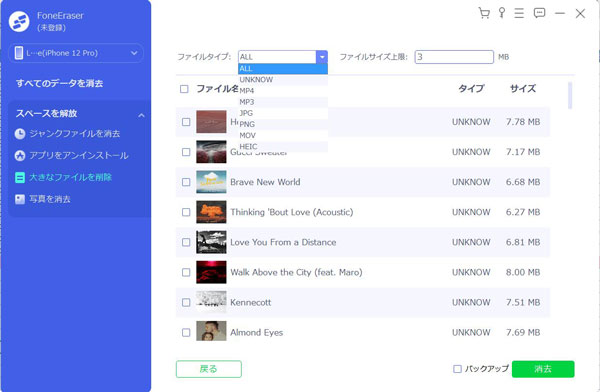Open the hamburger menu icon
Screen dimensions: 600x392
coord(519,13)
